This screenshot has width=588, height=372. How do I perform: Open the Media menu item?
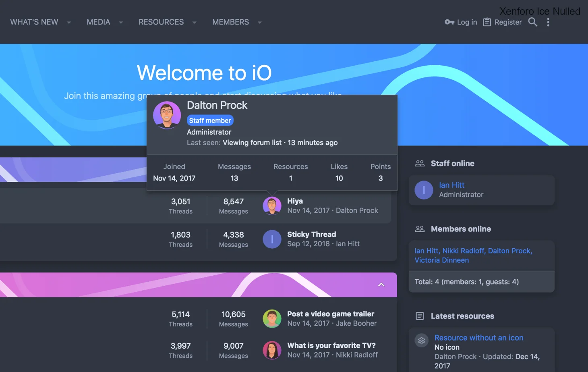[98, 22]
